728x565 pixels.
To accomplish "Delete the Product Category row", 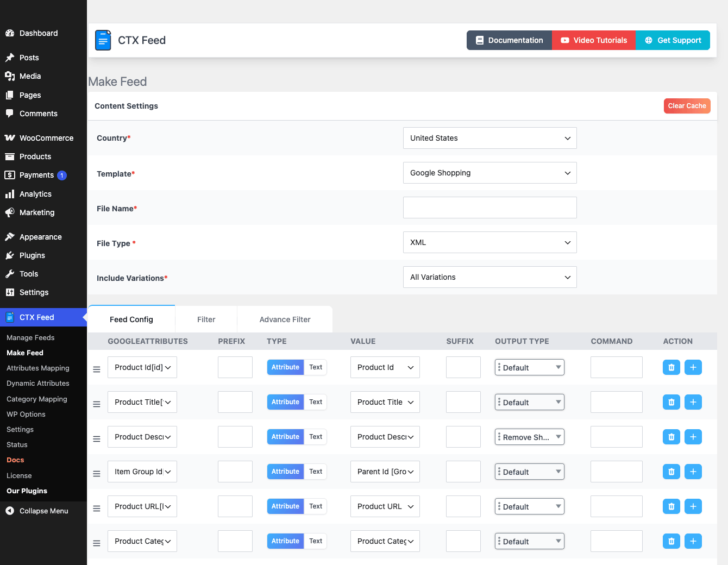I will pyautogui.click(x=671, y=541).
